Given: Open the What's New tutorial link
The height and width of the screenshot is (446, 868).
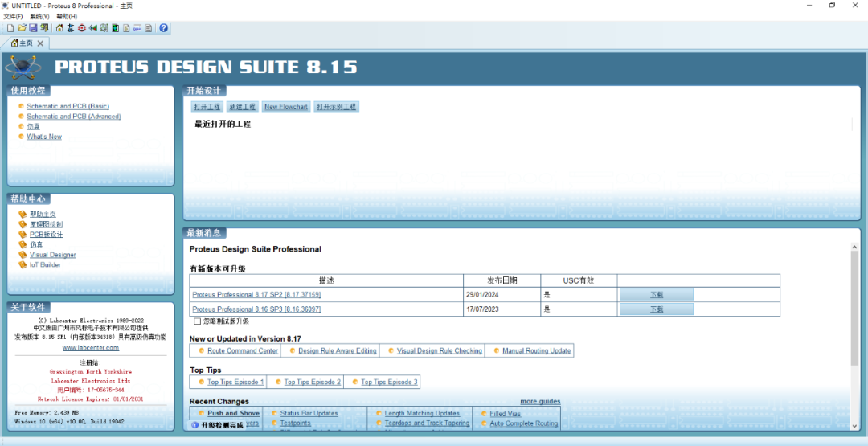Looking at the screenshot, I should point(44,137).
